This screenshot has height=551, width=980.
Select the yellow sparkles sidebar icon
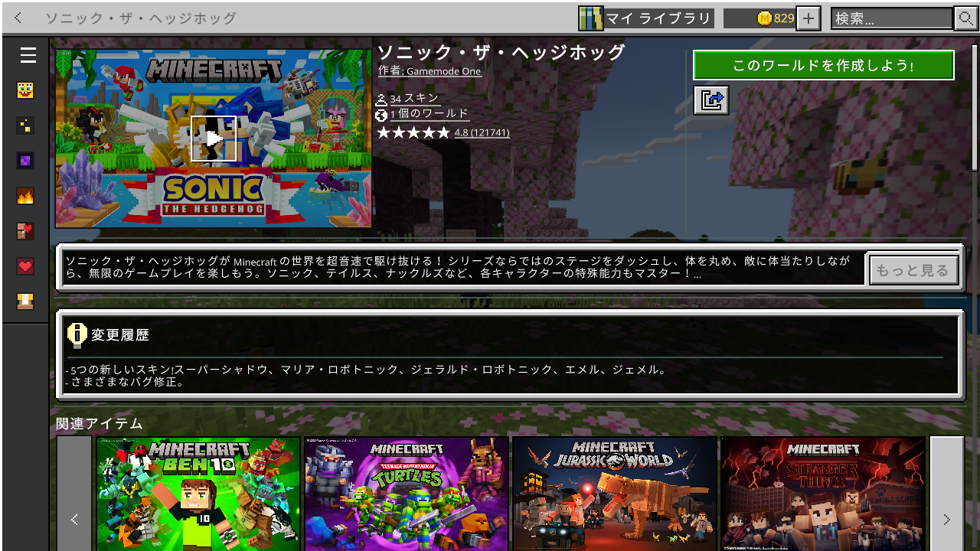[x=25, y=126]
